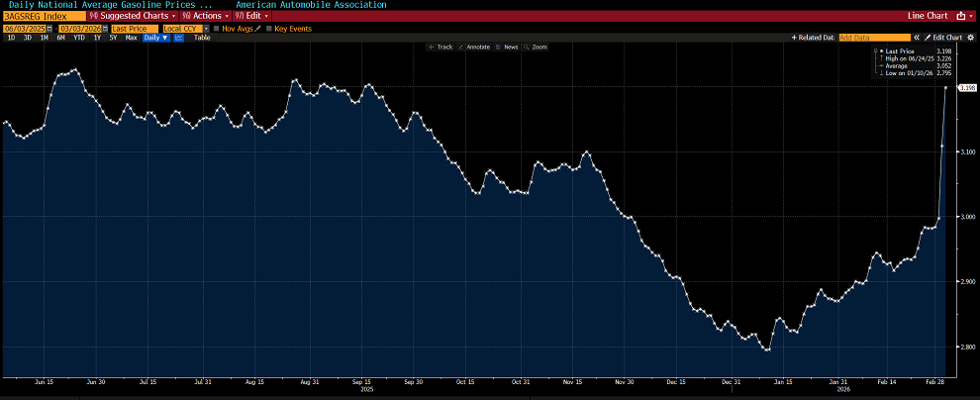Open chart settings gear icon
Image resolution: width=980 pixels, height=400 pixels.
coord(971,38)
